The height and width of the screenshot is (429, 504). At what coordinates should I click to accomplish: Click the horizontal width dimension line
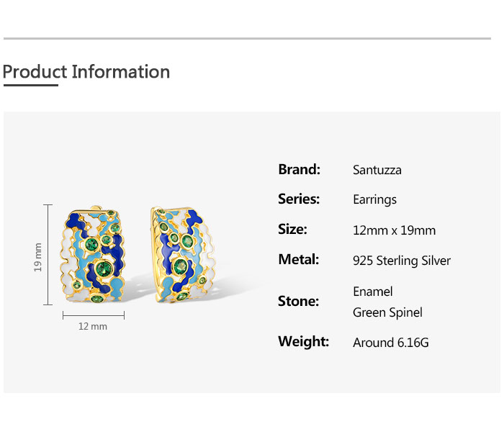[x=94, y=315]
